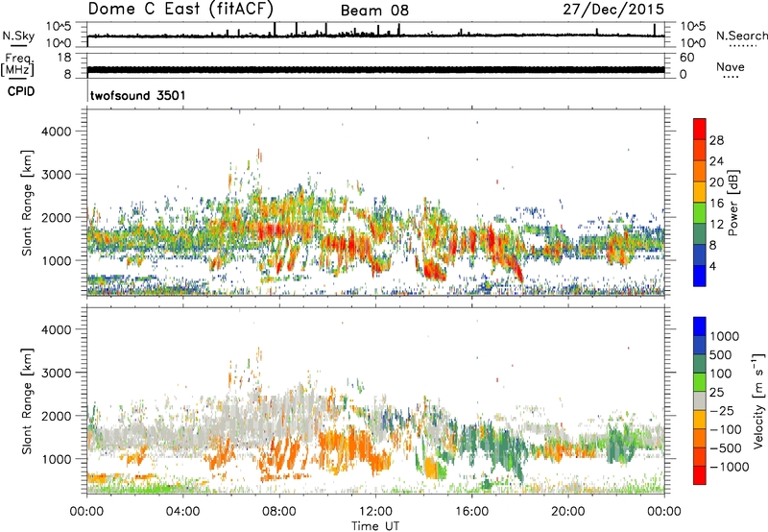Click the "500" label on Velocity colorbar
Viewport: 768px width, 532px height.
tap(721, 354)
